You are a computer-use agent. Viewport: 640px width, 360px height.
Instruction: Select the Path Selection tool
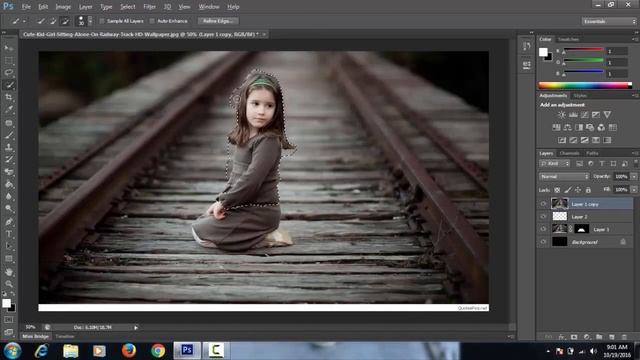click(x=9, y=246)
